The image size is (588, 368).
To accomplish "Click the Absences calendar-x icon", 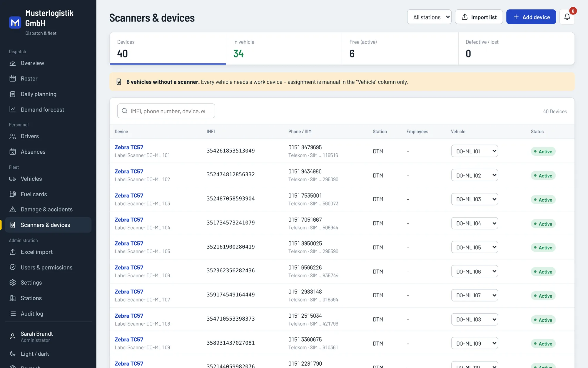I will click(x=13, y=152).
